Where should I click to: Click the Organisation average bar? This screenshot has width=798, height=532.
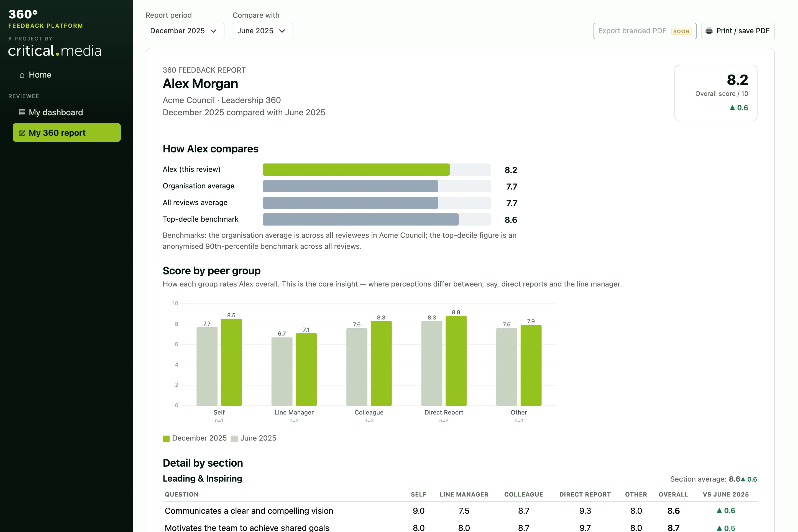(351, 186)
